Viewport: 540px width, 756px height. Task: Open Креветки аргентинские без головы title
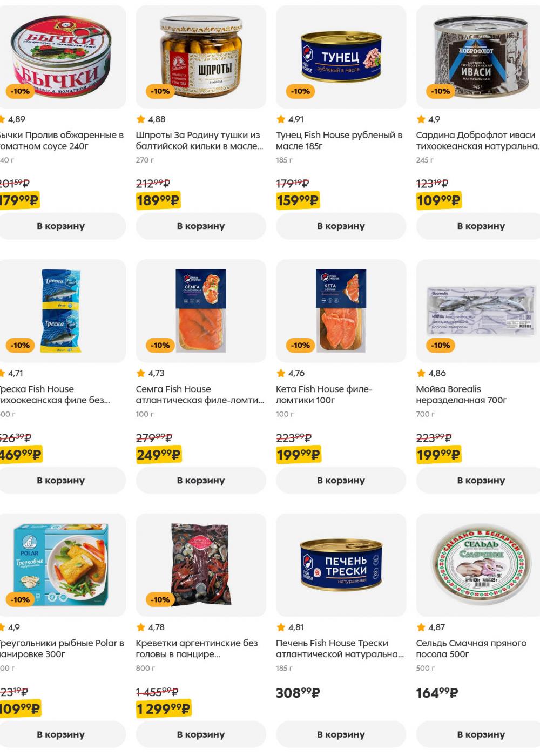tap(197, 649)
